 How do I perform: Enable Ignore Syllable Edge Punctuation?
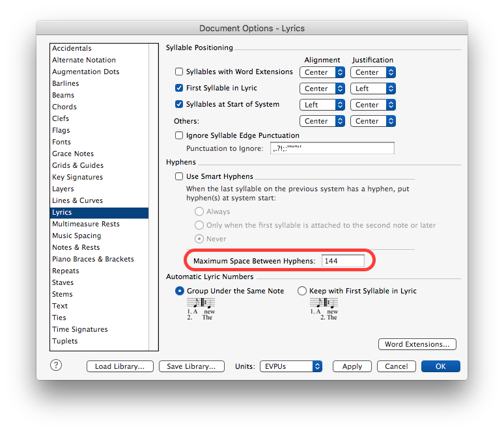pyautogui.click(x=179, y=135)
